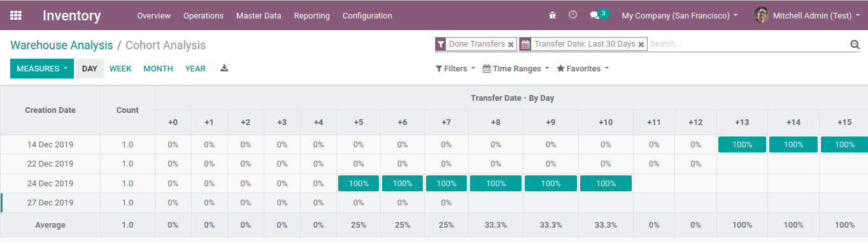Click the Inventory app title

72,15
